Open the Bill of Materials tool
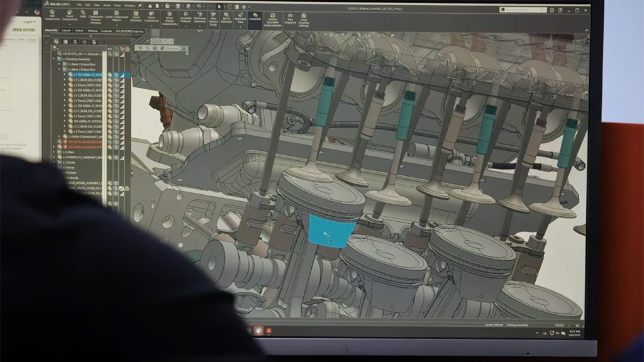 pos(226,18)
